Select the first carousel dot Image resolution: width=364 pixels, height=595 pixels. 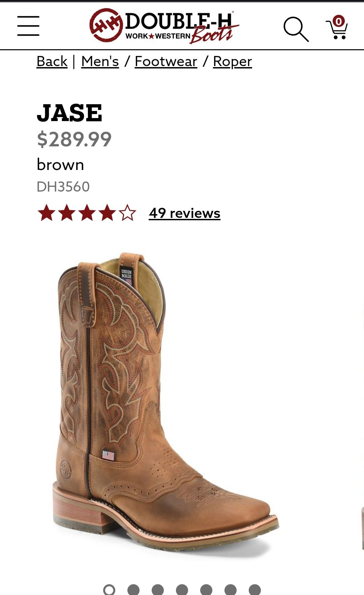tap(109, 590)
